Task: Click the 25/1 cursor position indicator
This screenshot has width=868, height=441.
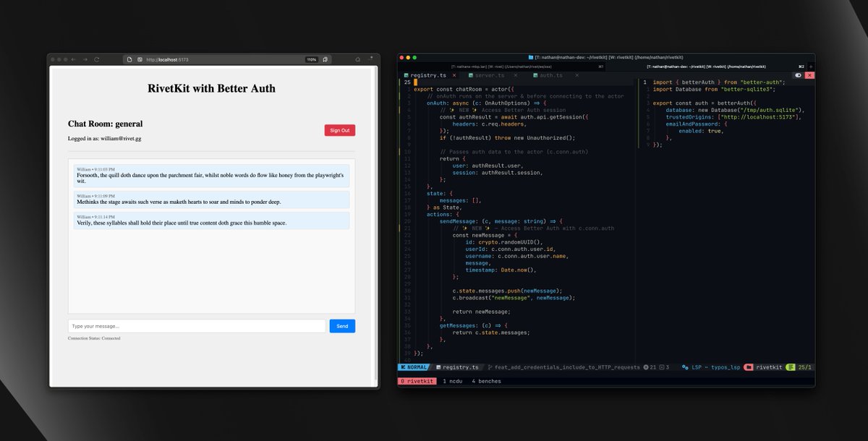Action: 804,367
